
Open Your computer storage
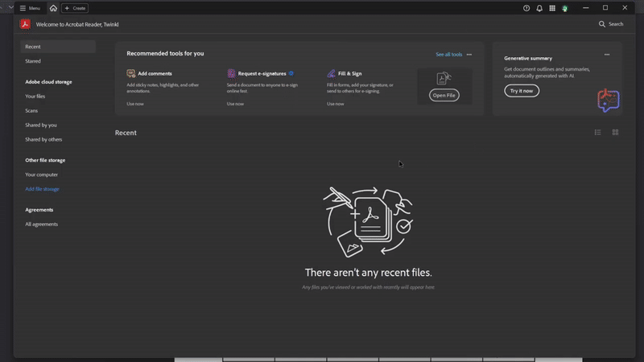tap(42, 175)
